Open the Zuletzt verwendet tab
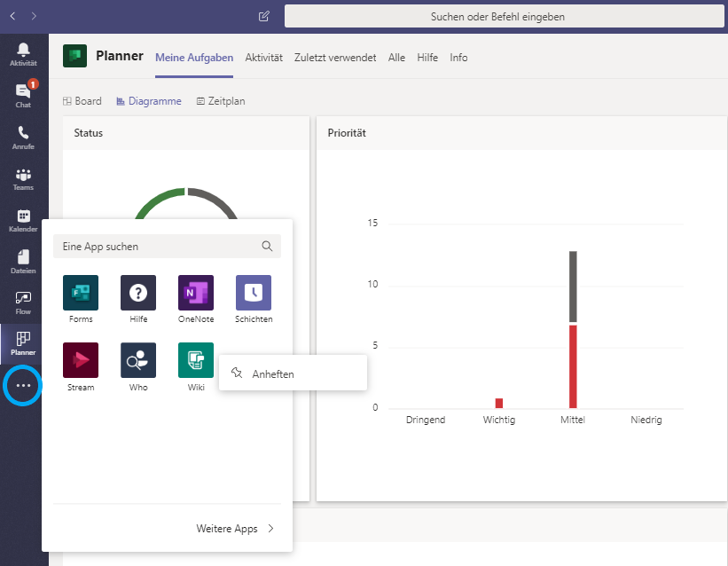 tap(335, 58)
